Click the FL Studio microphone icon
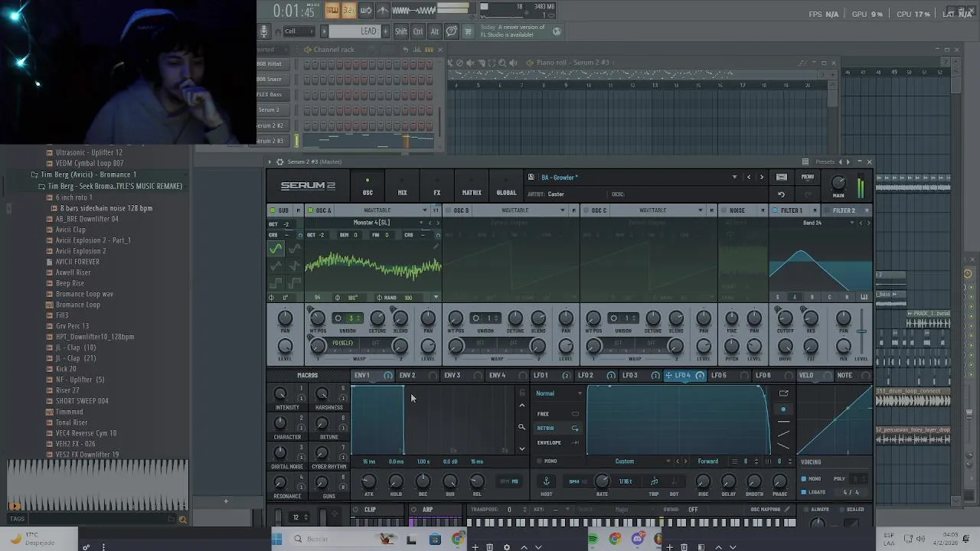 (x=264, y=31)
